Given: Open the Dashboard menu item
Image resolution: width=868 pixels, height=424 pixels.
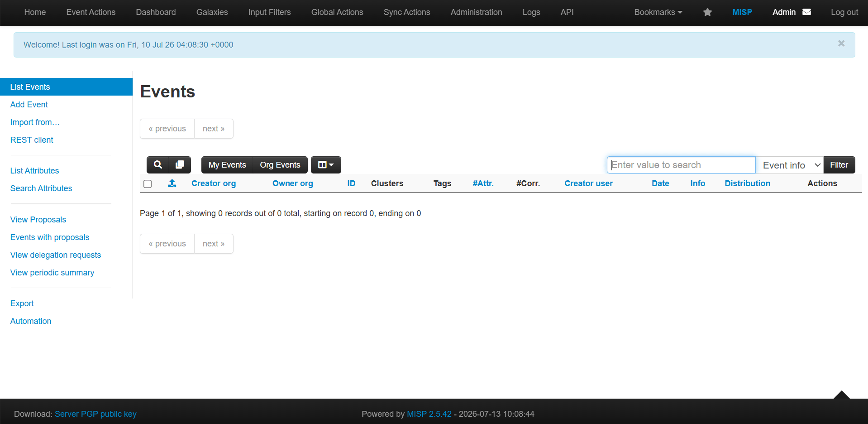Looking at the screenshot, I should pyautogui.click(x=156, y=12).
